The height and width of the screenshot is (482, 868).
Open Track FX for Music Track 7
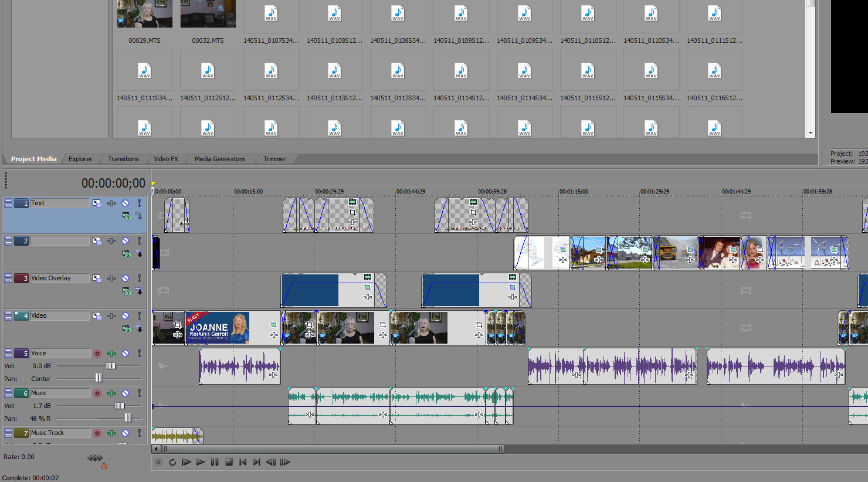point(111,433)
